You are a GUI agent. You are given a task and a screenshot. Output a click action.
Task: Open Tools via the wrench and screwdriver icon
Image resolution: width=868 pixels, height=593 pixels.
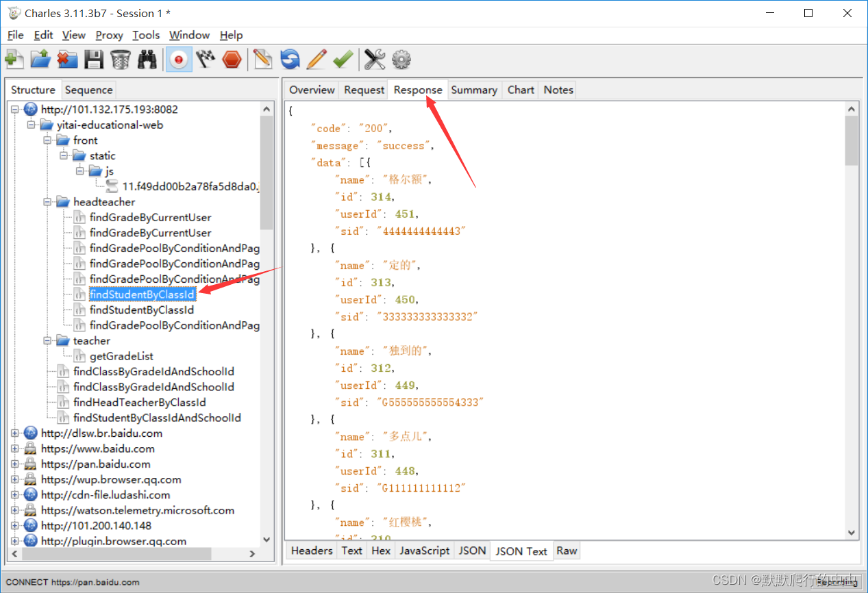click(375, 60)
